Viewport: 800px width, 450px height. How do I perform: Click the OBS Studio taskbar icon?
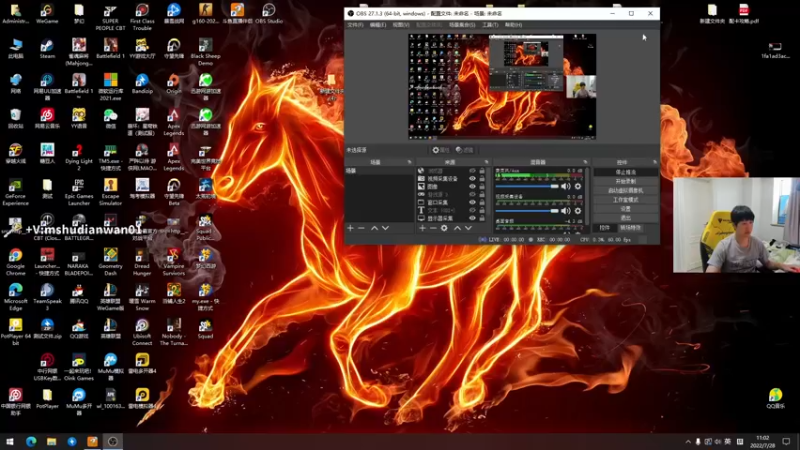point(113,441)
